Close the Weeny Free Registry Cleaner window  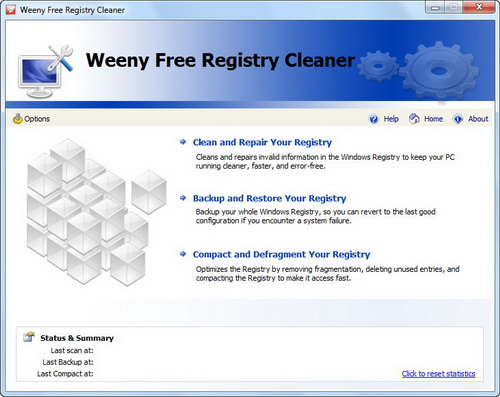tap(479, 7)
